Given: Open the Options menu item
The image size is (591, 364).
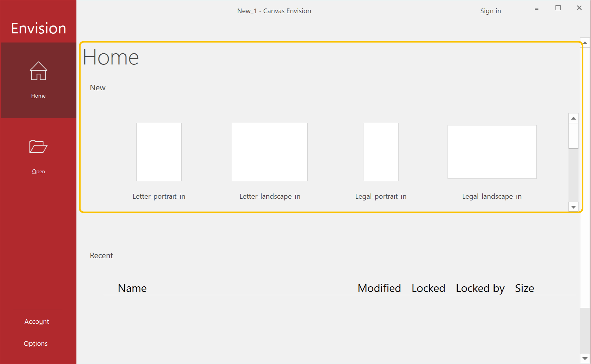Looking at the screenshot, I should tap(36, 343).
